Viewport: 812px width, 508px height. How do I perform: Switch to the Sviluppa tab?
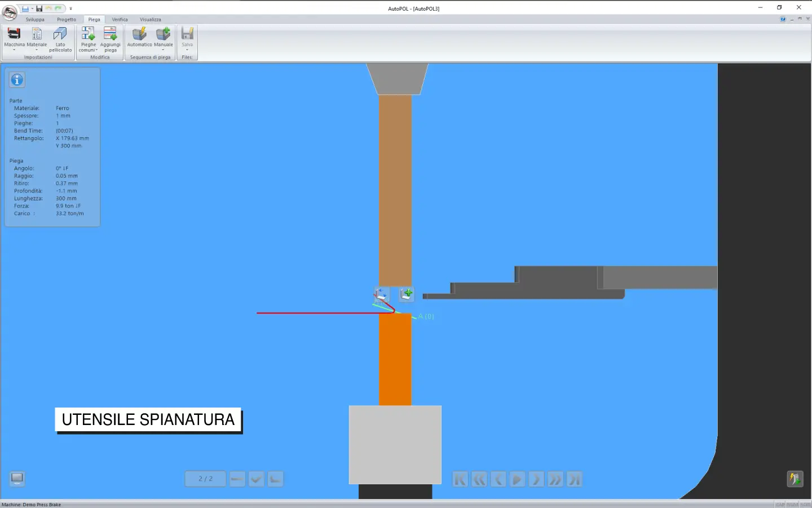point(35,20)
